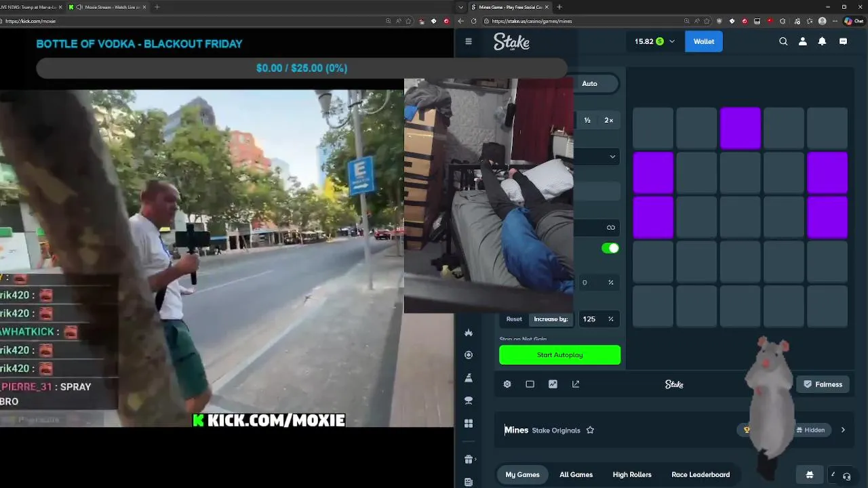868x488 pixels.
Task: Open Copilot Chat in browser toolbar
Action: 853,21
